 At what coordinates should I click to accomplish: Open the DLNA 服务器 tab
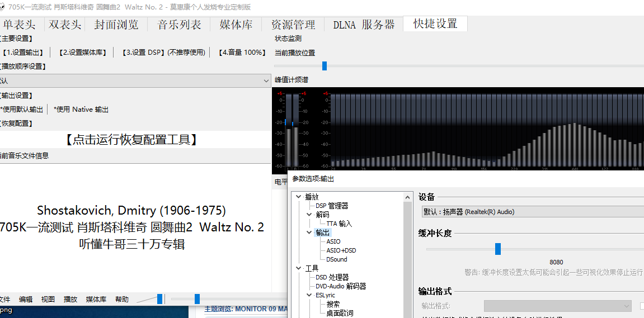tap(364, 25)
